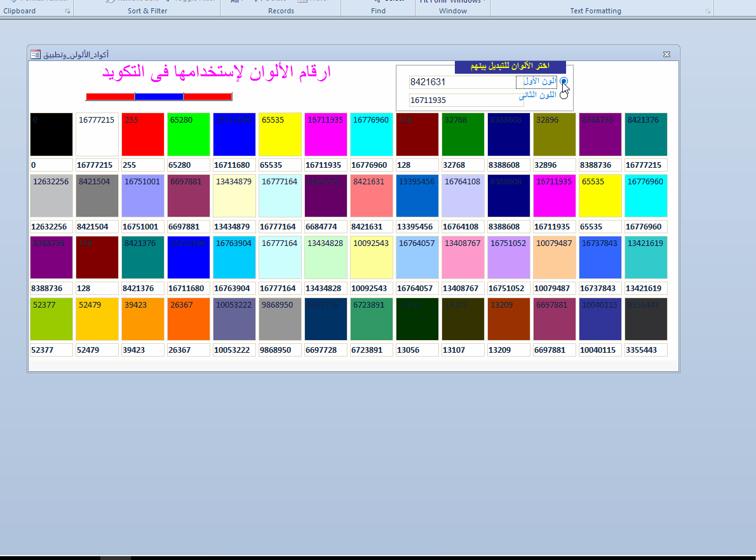
Task: Pick the light blue swatch 16764057
Action: coord(417,257)
